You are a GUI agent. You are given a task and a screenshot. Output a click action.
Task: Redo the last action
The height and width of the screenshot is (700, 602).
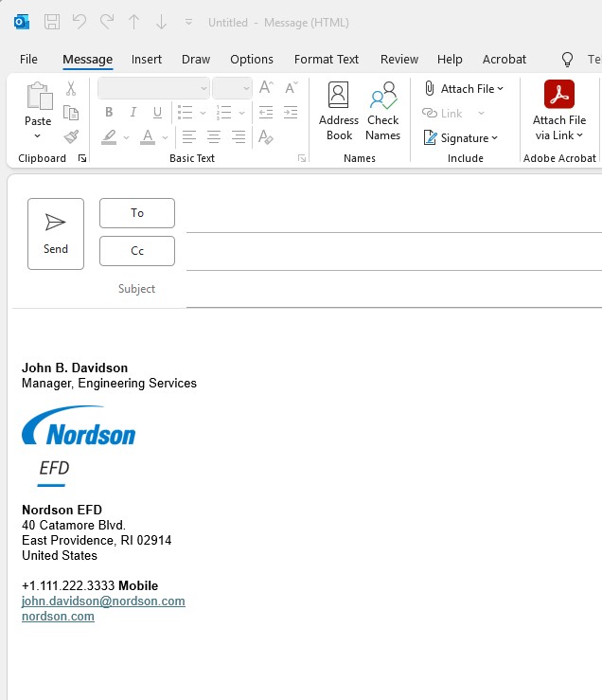click(x=107, y=22)
